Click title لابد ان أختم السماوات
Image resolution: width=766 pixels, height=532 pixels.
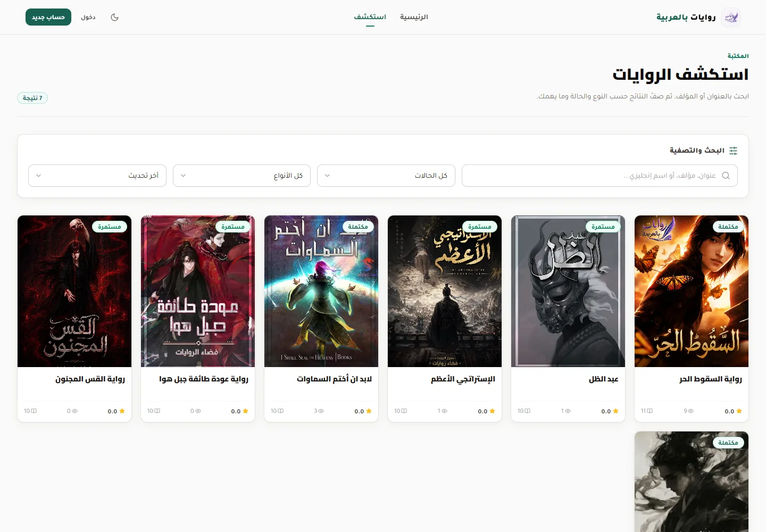(x=334, y=379)
